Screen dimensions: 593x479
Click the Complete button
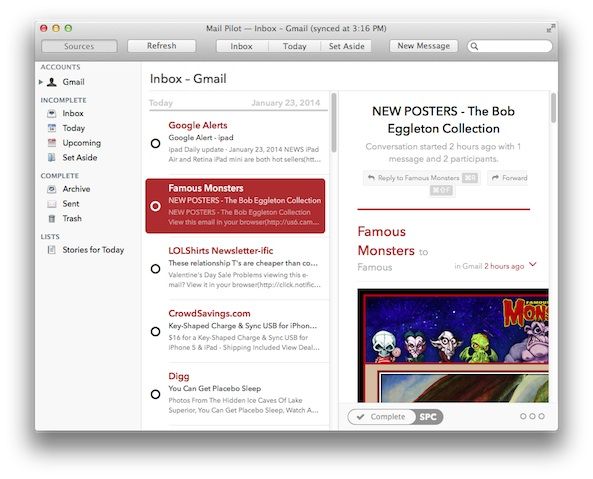(382, 417)
